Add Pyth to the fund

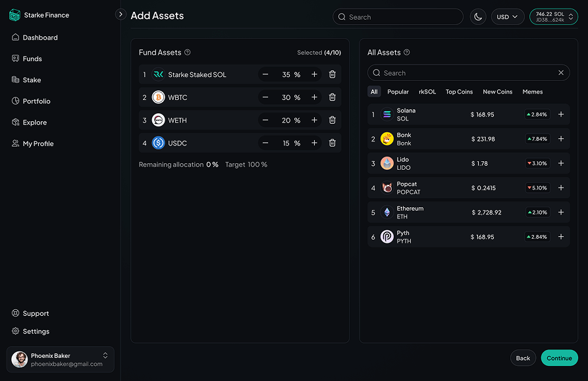pos(561,237)
